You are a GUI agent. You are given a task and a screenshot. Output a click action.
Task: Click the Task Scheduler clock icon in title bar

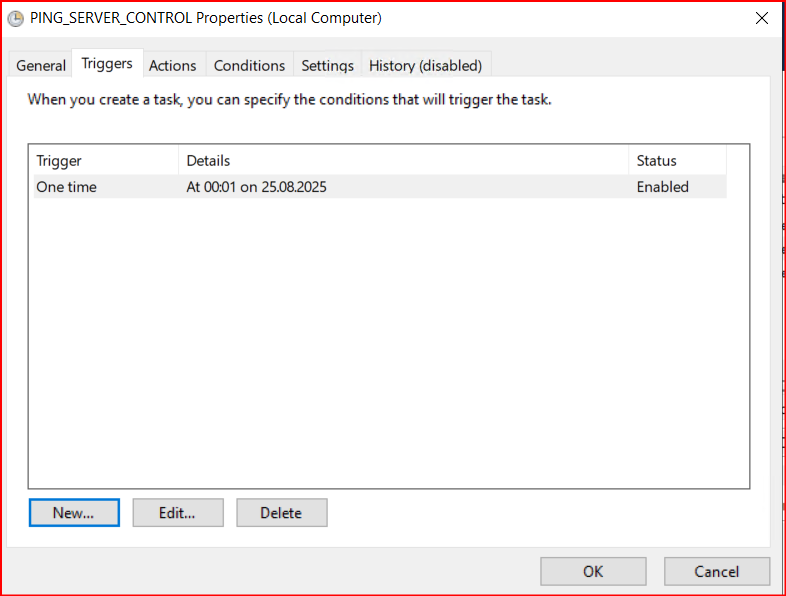pyautogui.click(x=16, y=19)
